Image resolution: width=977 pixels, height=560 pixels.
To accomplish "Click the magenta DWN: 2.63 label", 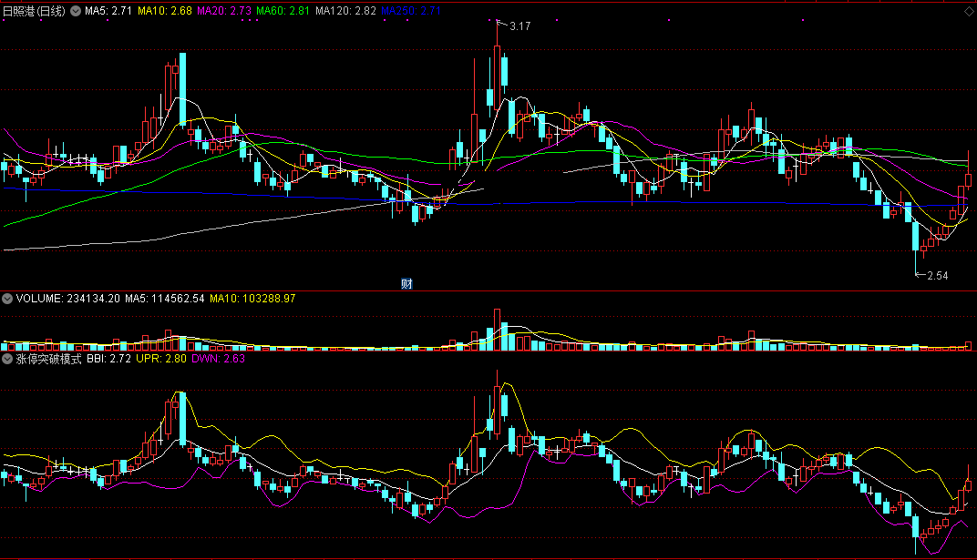I will click(218, 359).
